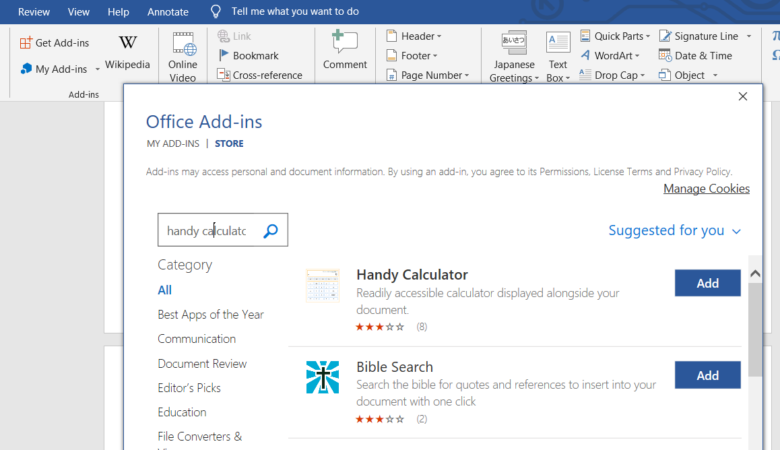Insert an Online Video

tap(183, 57)
